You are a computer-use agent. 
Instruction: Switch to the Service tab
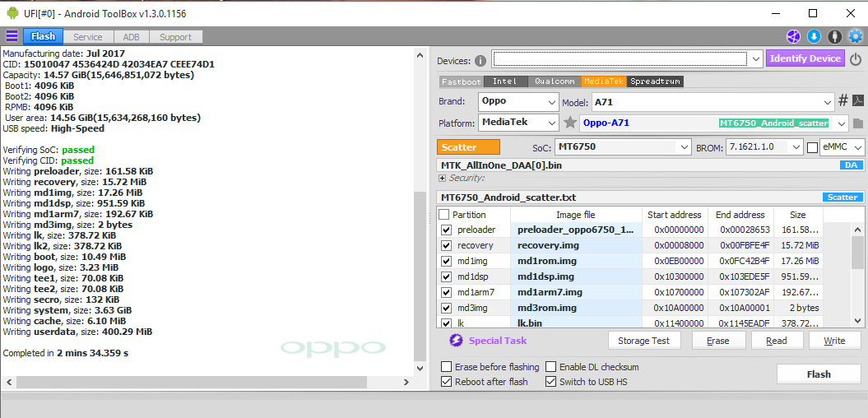click(88, 37)
